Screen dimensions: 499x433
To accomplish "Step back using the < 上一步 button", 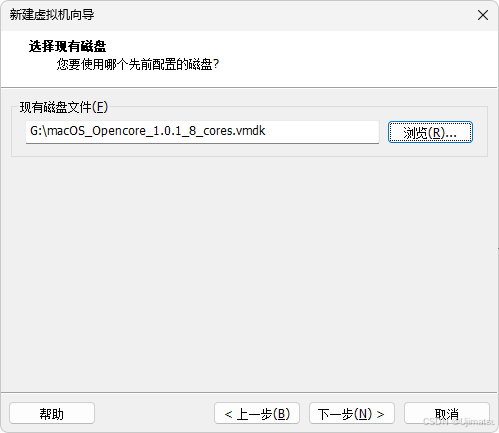I will click(x=257, y=413).
